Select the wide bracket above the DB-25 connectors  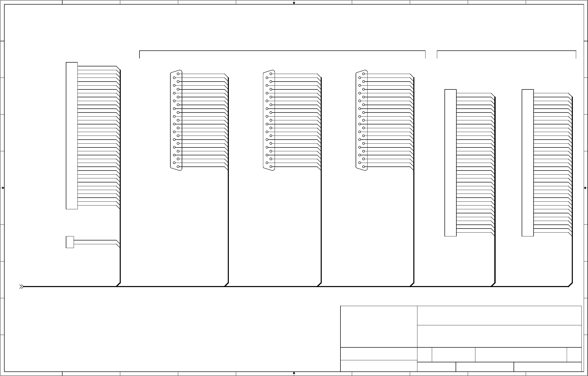(282, 51)
